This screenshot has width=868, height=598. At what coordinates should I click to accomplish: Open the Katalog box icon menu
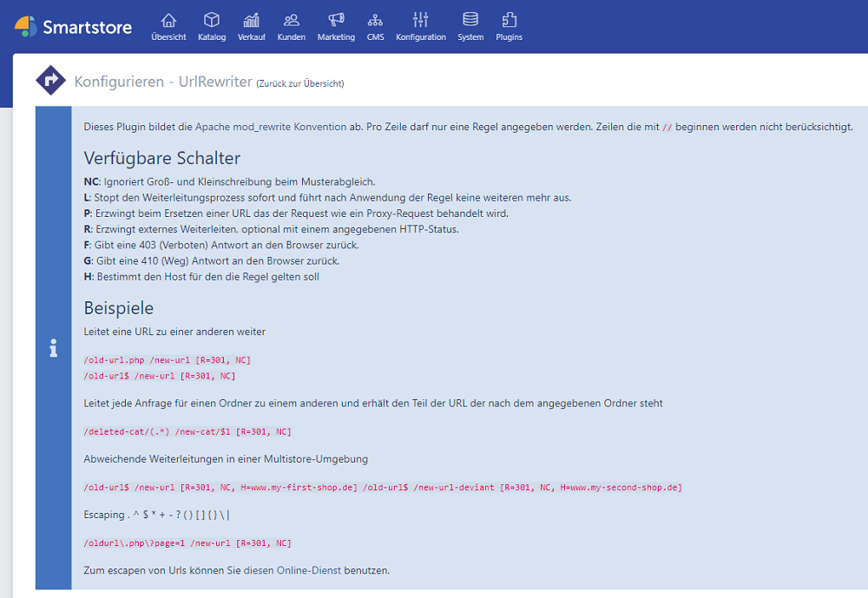click(212, 26)
